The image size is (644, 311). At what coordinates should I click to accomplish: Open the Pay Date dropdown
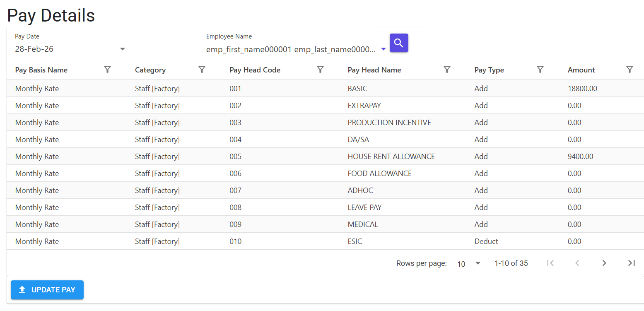point(72,49)
